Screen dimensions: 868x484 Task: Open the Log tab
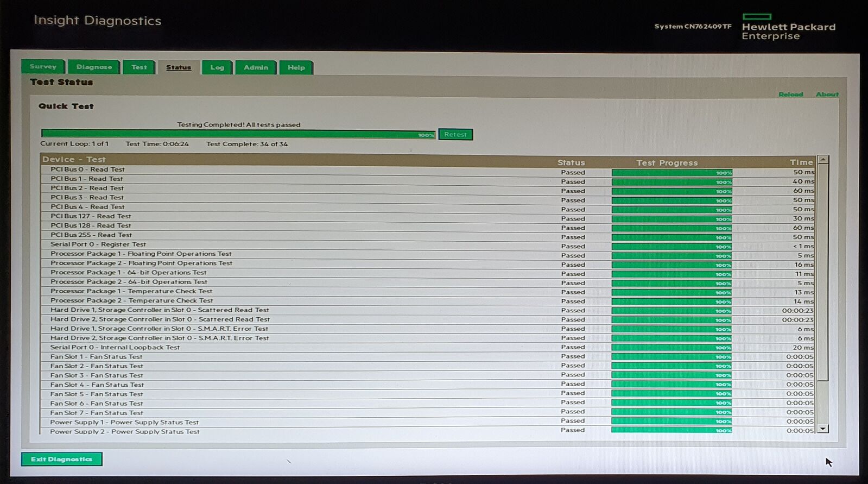[217, 67]
